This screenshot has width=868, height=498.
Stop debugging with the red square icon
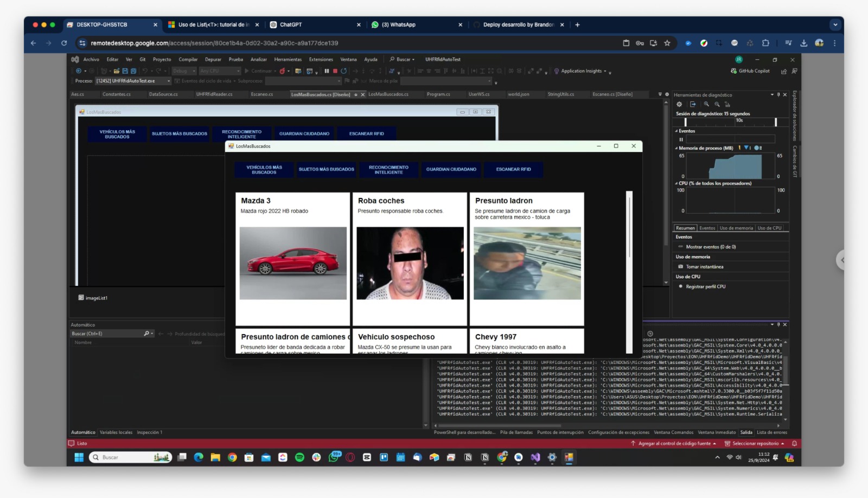[335, 71]
